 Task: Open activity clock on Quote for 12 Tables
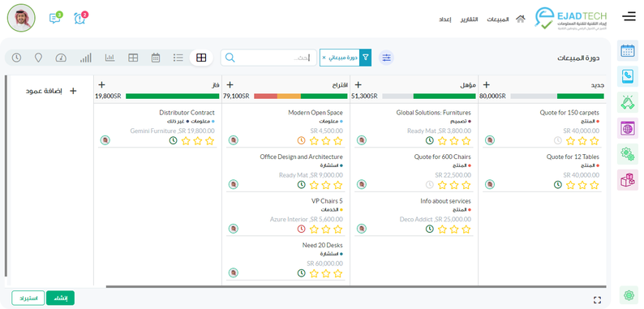coord(558,185)
